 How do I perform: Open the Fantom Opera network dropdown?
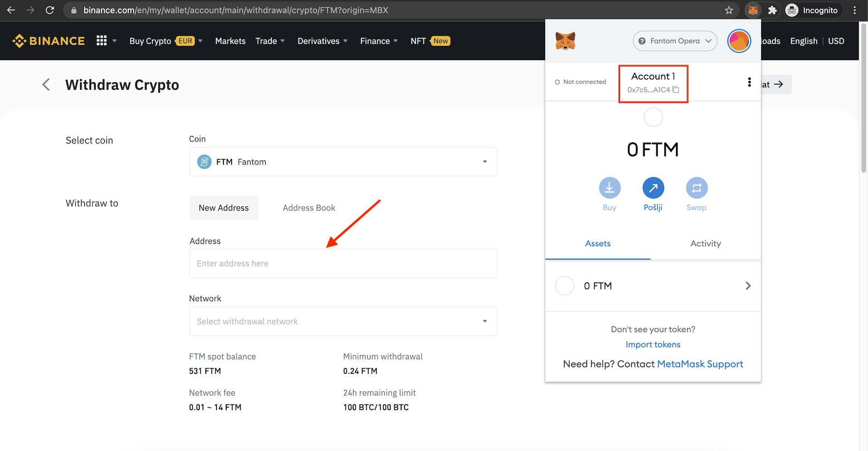coord(674,41)
